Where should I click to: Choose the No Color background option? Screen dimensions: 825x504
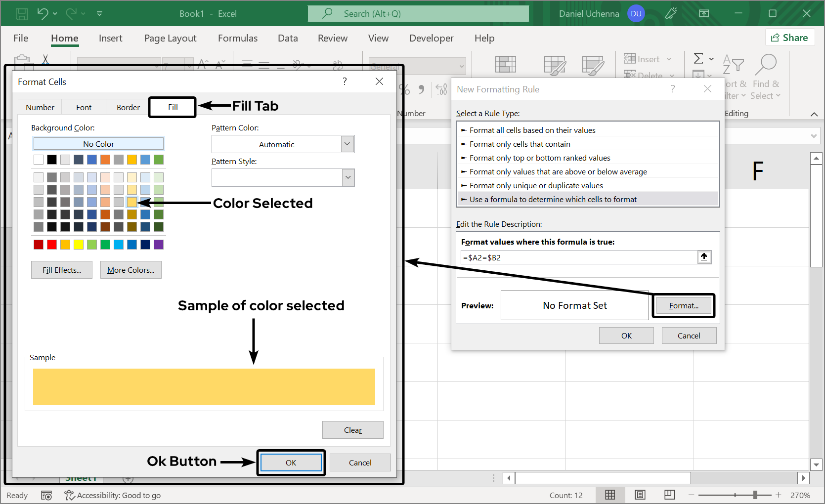pyautogui.click(x=98, y=144)
